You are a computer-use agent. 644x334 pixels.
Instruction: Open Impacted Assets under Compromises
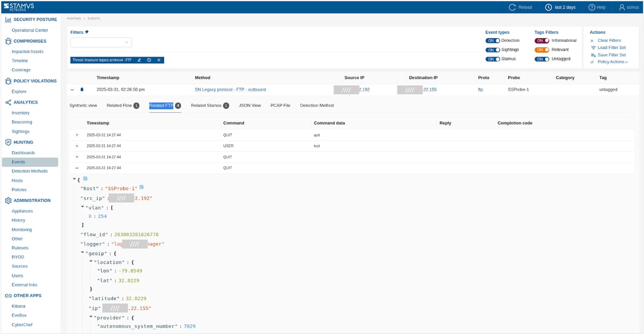click(x=27, y=52)
